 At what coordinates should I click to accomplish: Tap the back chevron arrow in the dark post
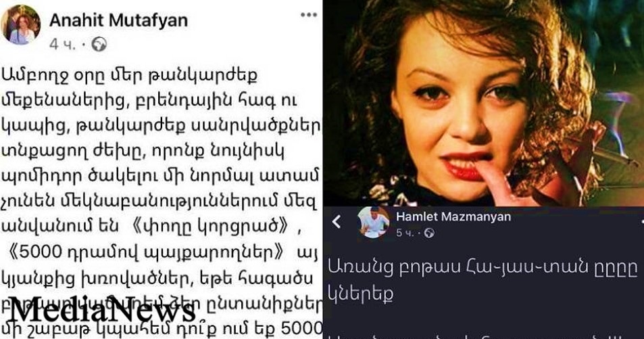coord(337,222)
